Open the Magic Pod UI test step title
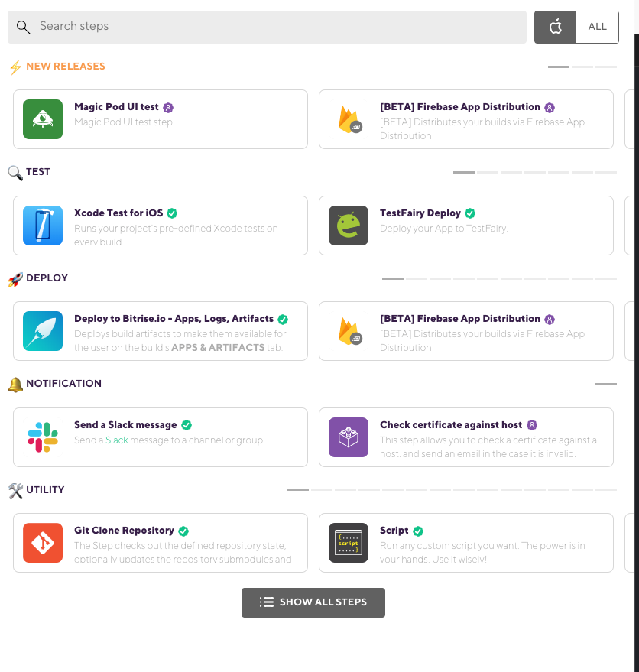Image resolution: width=639 pixels, height=672 pixels. pos(116,107)
